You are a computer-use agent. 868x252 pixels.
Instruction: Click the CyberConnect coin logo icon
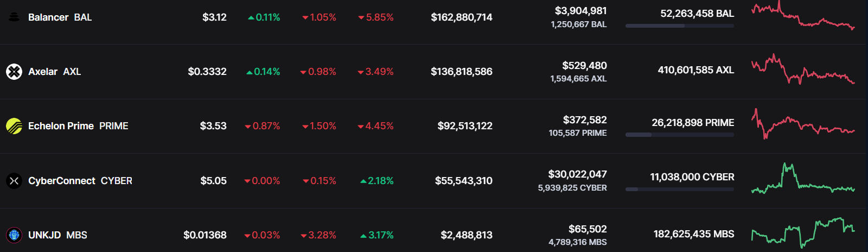tap(14, 181)
